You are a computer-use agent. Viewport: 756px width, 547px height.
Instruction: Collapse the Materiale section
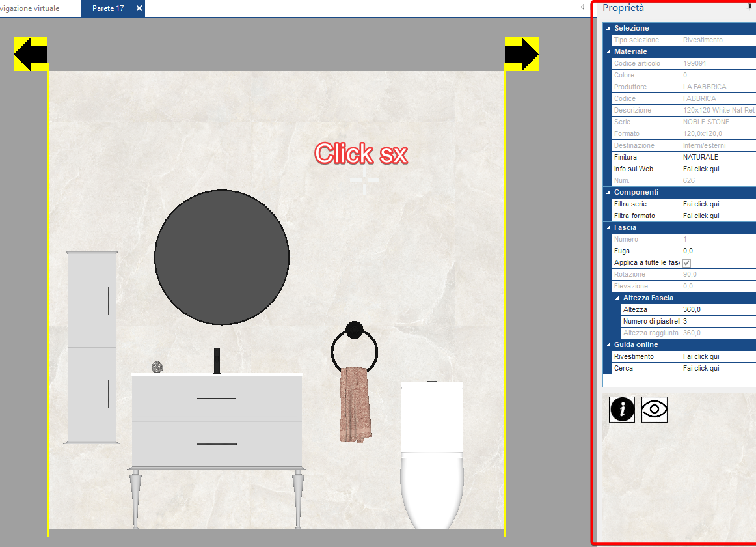click(608, 51)
